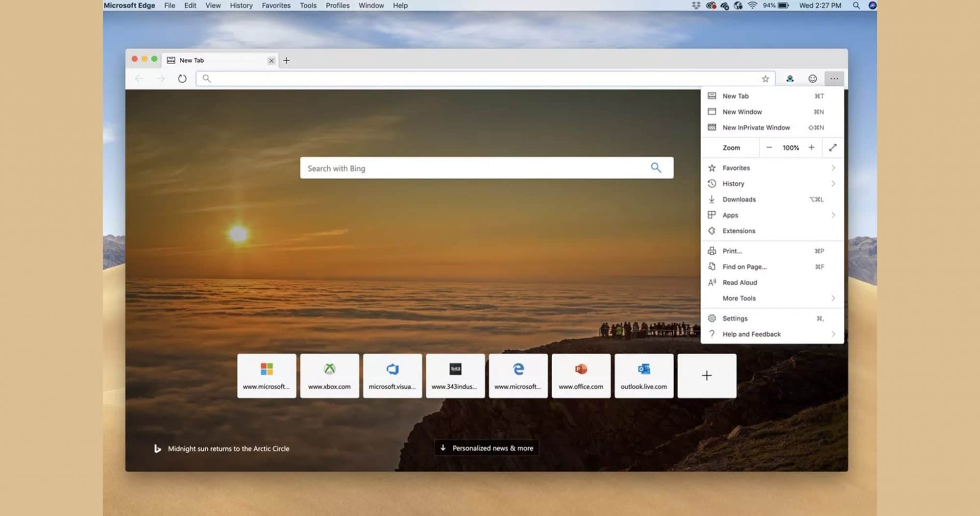Expand the History submenu in dropdown
The width and height of the screenshot is (980, 516).
(x=772, y=183)
